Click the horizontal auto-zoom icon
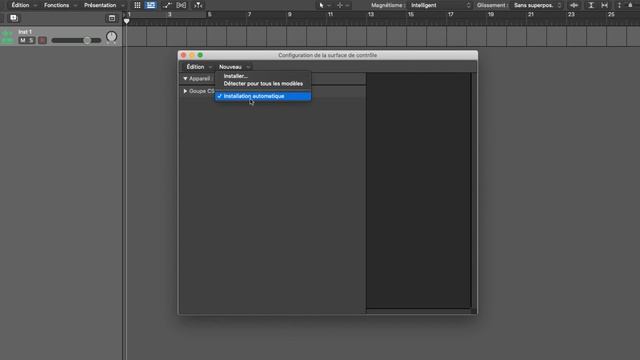 [604, 5]
